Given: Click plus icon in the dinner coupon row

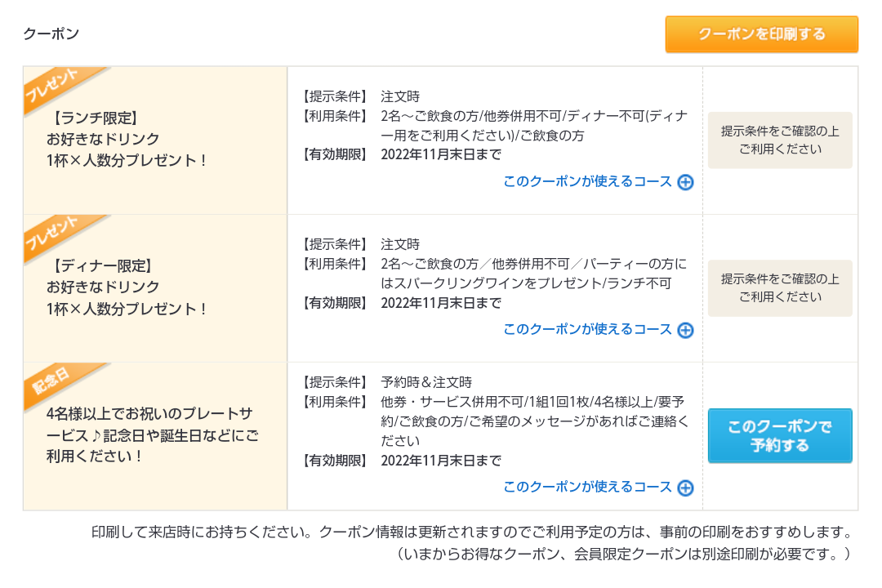Looking at the screenshot, I should pyautogui.click(x=686, y=330).
